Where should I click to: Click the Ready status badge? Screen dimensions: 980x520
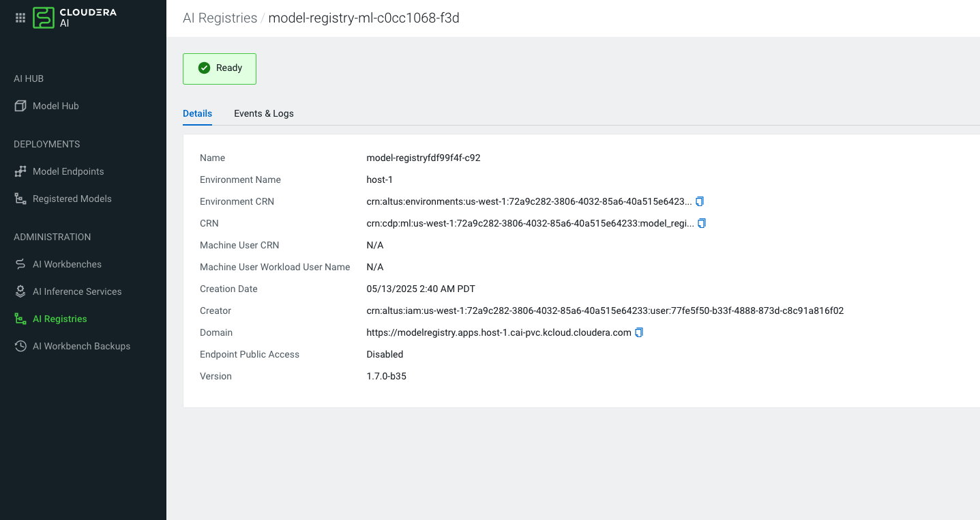220,68
